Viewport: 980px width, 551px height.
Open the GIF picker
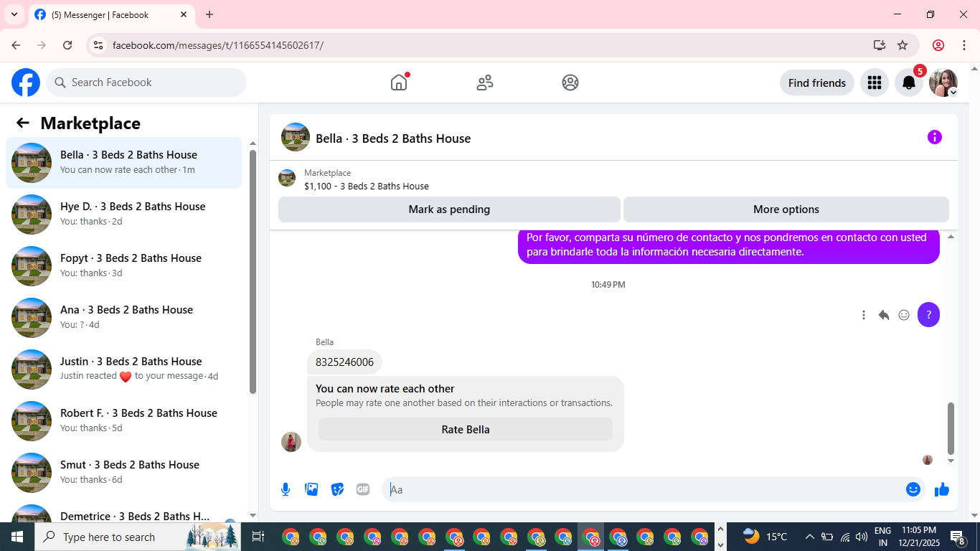tap(363, 489)
